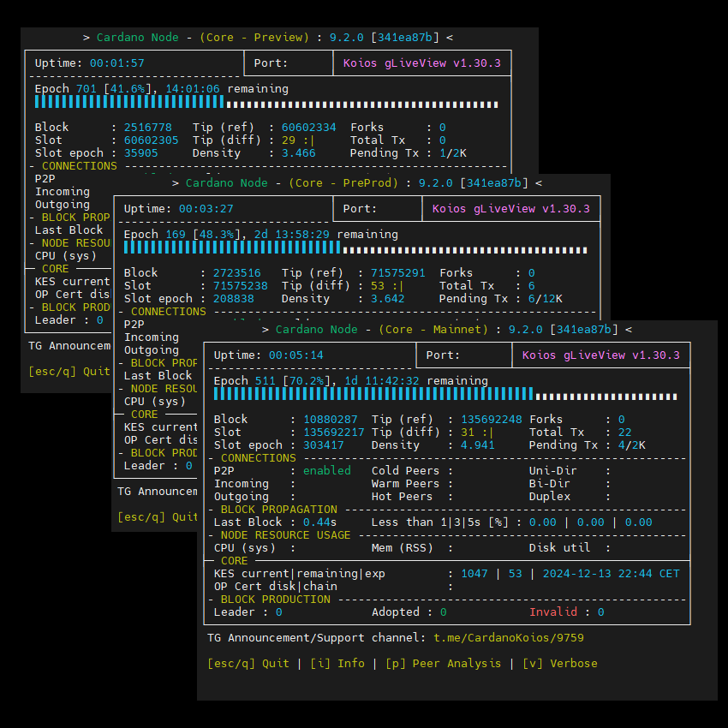Select the Mainnet CORE section header

pyautogui.click(x=235, y=561)
